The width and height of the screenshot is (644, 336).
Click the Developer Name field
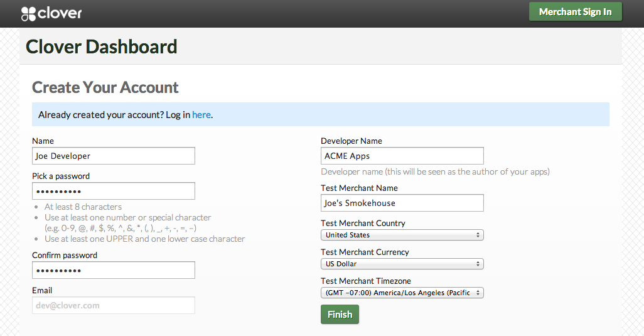pyautogui.click(x=402, y=156)
